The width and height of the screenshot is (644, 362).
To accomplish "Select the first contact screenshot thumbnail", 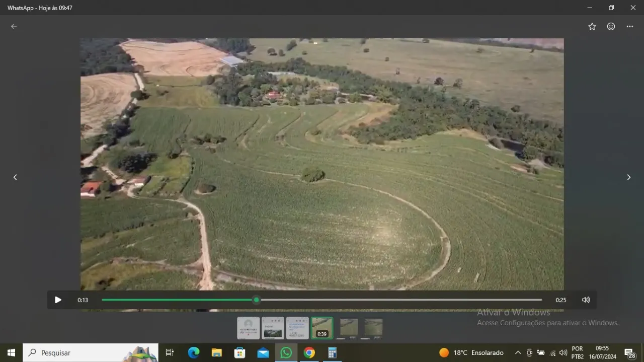I will click(x=249, y=328).
